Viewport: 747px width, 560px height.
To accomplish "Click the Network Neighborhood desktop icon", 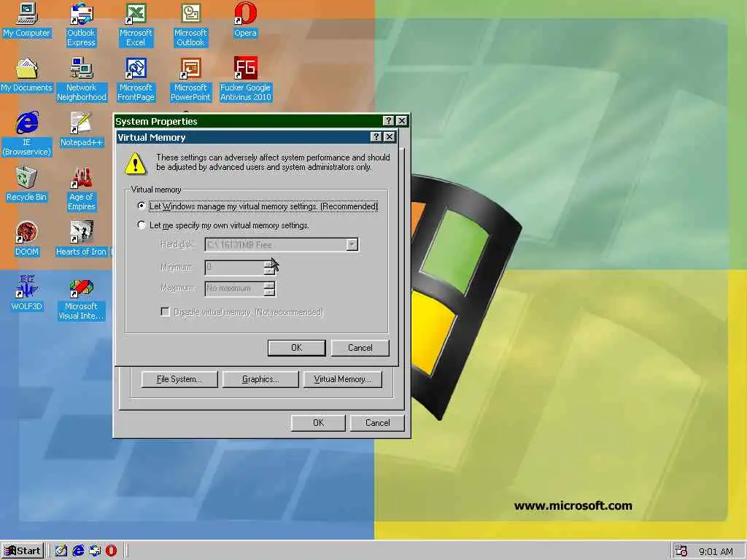I will point(82,79).
